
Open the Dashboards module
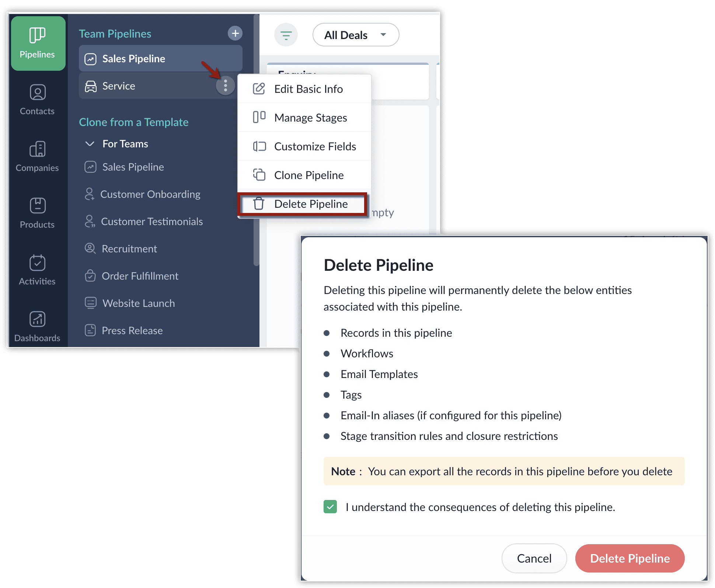coord(37,326)
